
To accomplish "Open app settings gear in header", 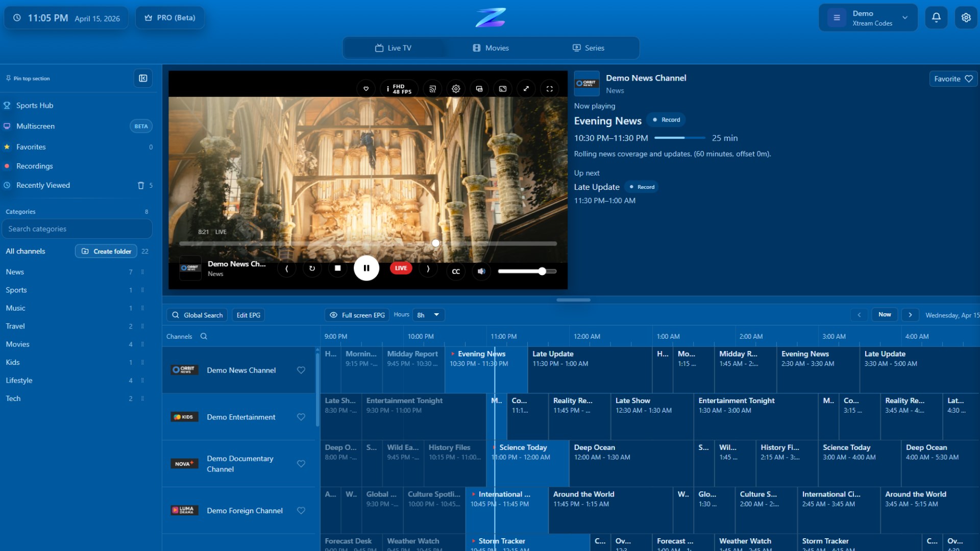I will point(966,17).
